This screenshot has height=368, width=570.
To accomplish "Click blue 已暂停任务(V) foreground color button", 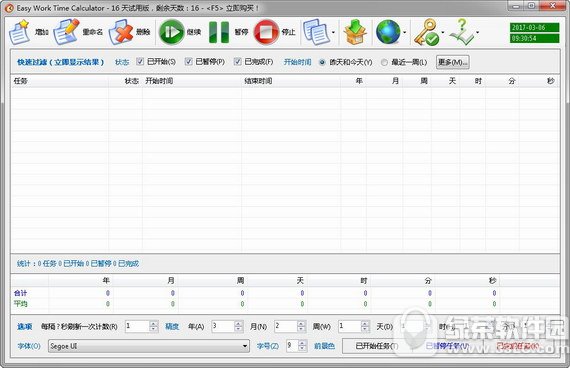I will coord(447,346).
